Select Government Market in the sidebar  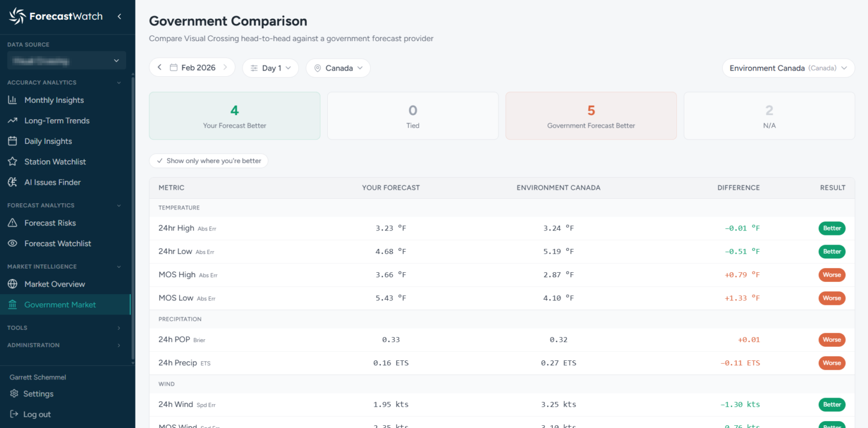pyautogui.click(x=65, y=304)
